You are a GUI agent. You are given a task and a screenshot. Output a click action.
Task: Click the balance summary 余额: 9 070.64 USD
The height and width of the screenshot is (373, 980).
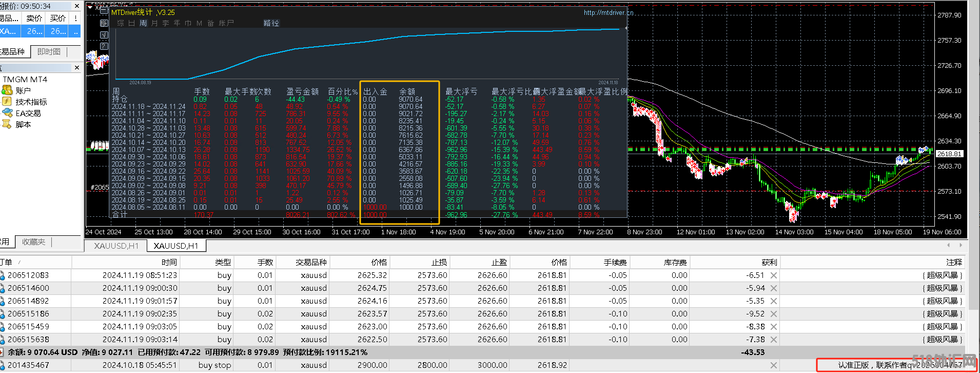pyautogui.click(x=43, y=352)
